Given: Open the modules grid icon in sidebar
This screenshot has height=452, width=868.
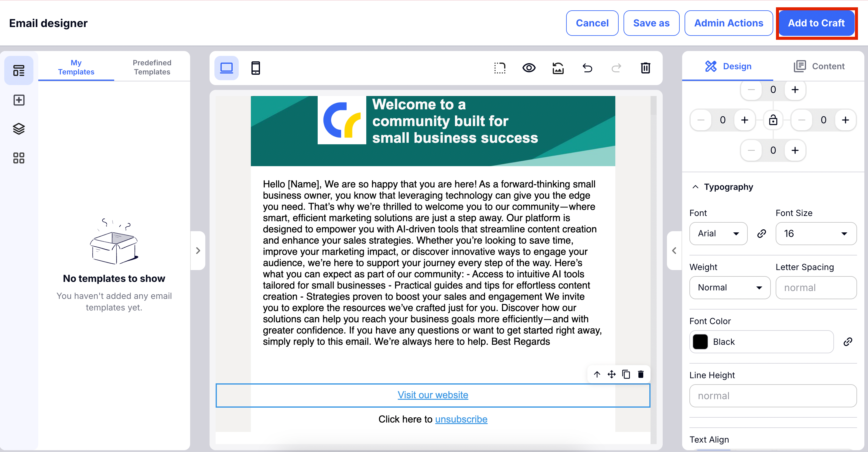Looking at the screenshot, I should [19, 158].
